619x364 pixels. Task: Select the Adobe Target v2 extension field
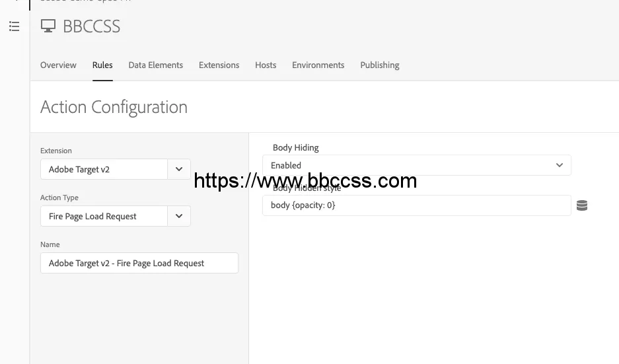pyautogui.click(x=104, y=169)
